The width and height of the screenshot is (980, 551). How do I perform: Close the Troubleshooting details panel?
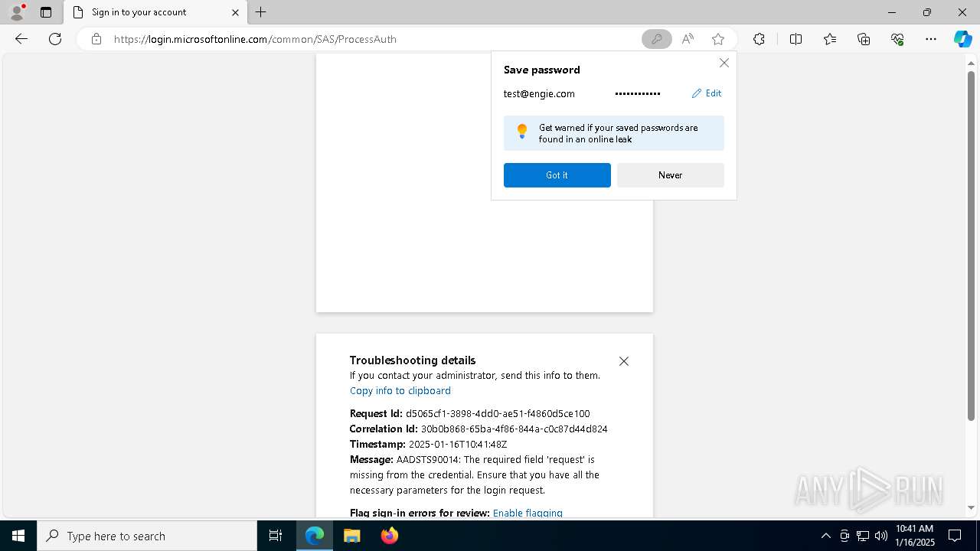pyautogui.click(x=624, y=361)
